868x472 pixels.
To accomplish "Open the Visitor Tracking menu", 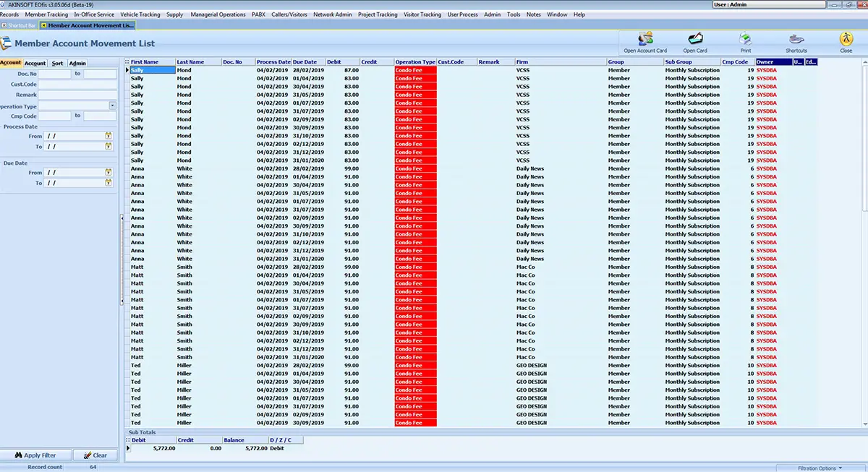I will coord(422,14).
